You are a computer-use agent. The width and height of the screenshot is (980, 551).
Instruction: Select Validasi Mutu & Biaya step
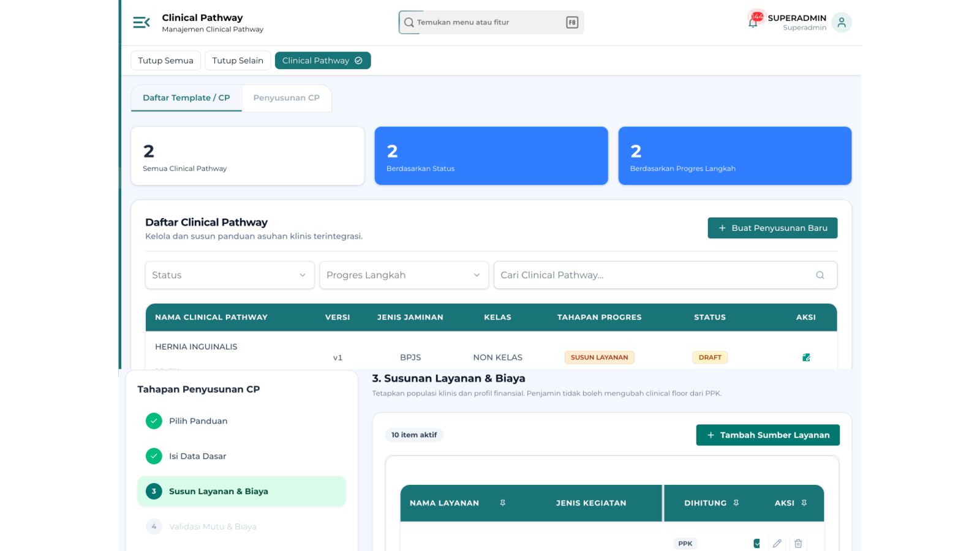(x=241, y=527)
